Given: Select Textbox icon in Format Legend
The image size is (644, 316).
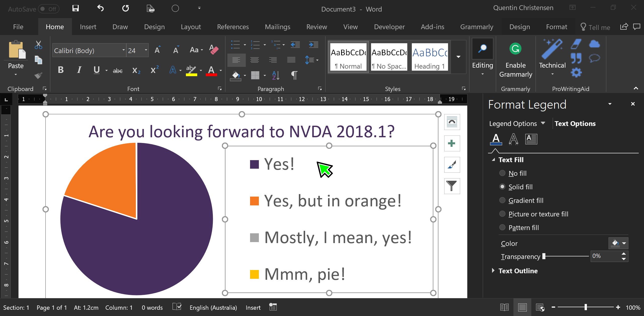Looking at the screenshot, I should click(x=531, y=139).
